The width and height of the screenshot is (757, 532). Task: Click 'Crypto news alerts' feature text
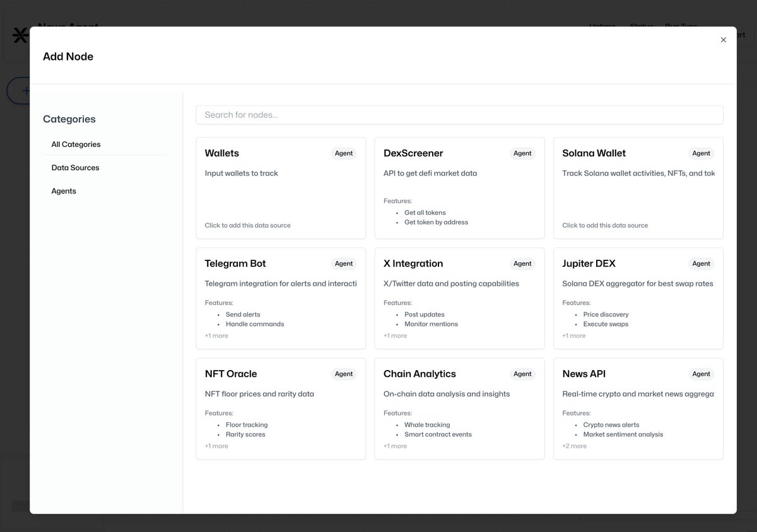(611, 425)
